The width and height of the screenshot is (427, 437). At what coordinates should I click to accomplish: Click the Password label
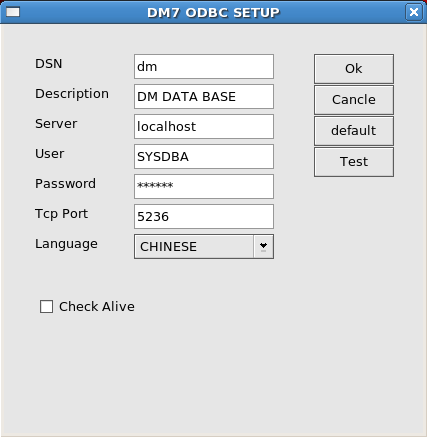65,184
